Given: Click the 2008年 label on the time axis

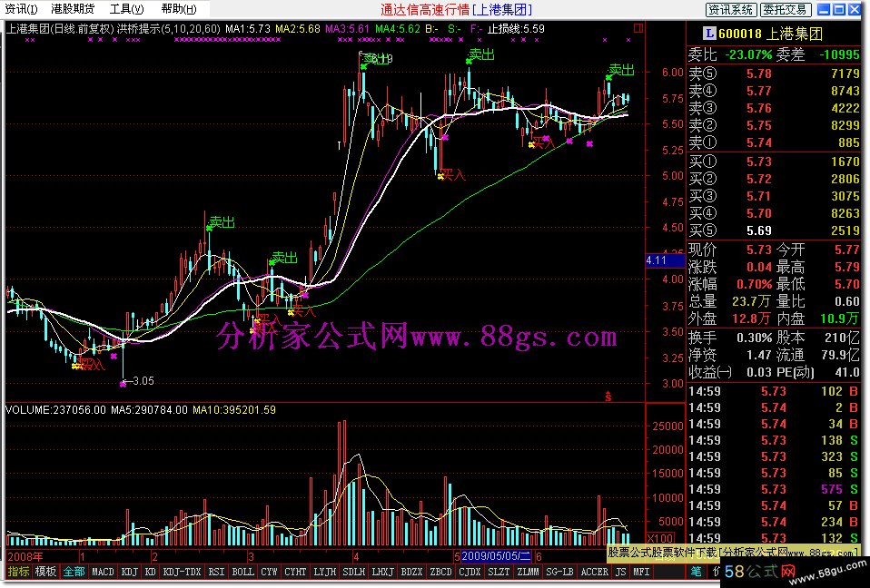Looking at the screenshot, I should point(25,556).
